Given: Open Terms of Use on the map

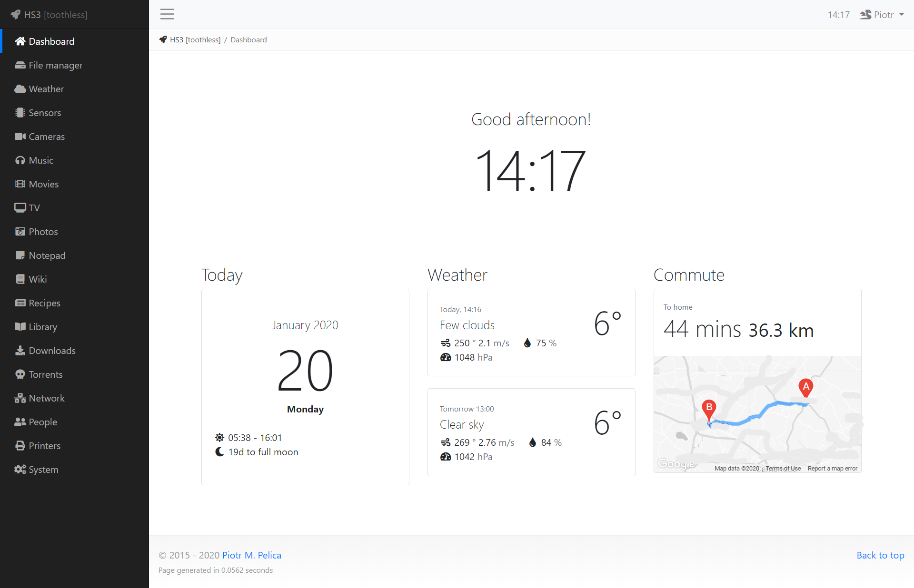Looking at the screenshot, I should pyautogui.click(x=783, y=469).
